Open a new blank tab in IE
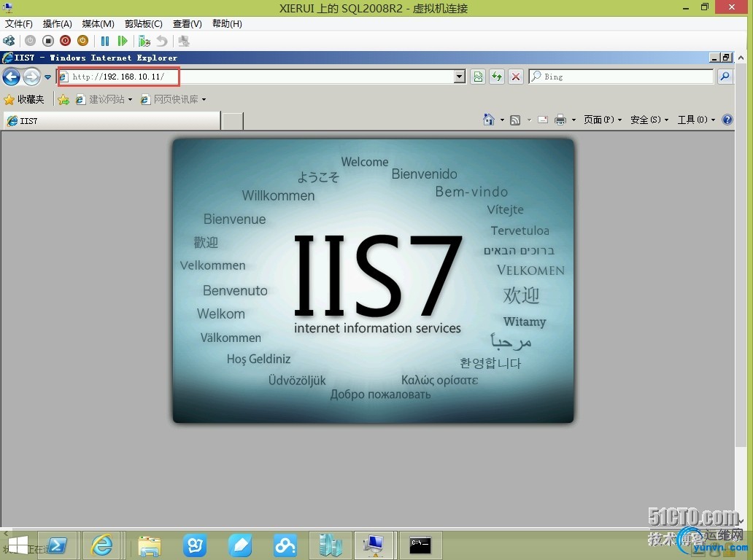The width and height of the screenshot is (753, 560). [x=233, y=121]
